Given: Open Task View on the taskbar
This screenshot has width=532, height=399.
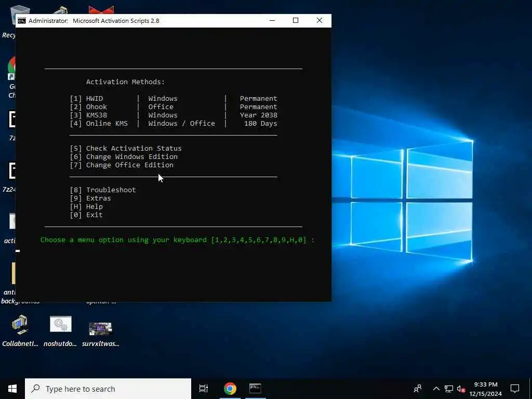Looking at the screenshot, I should [204, 389].
